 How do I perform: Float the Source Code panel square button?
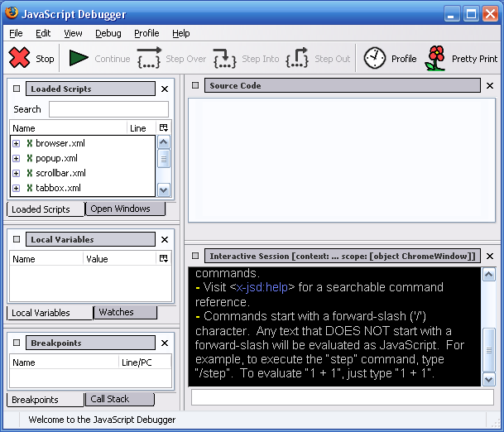click(x=195, y=85)
